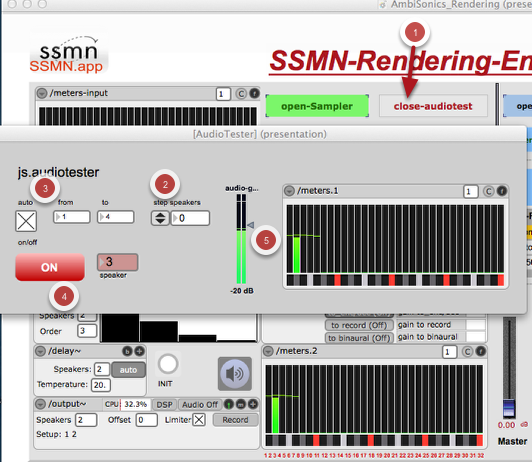Click the loudspeaker audio icon

tap(235, 373)
